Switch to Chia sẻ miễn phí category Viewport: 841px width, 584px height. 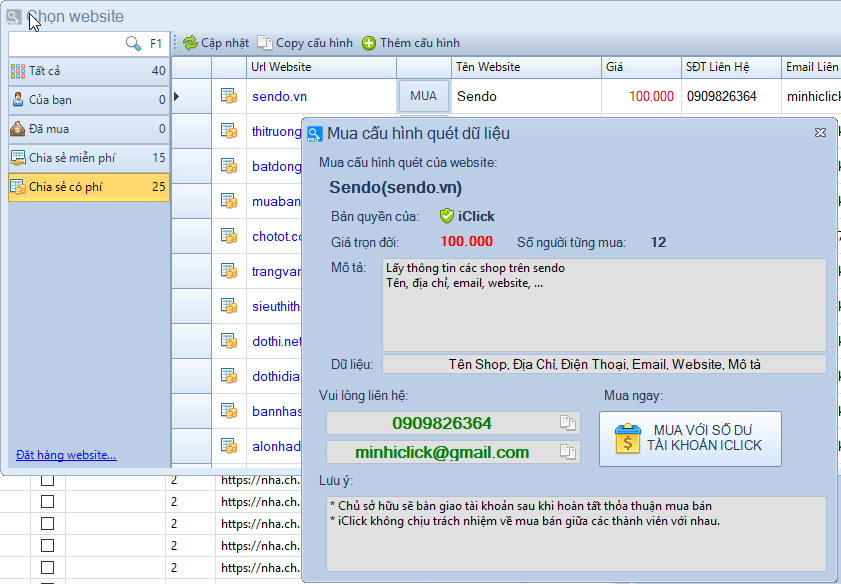coord(88,158)
